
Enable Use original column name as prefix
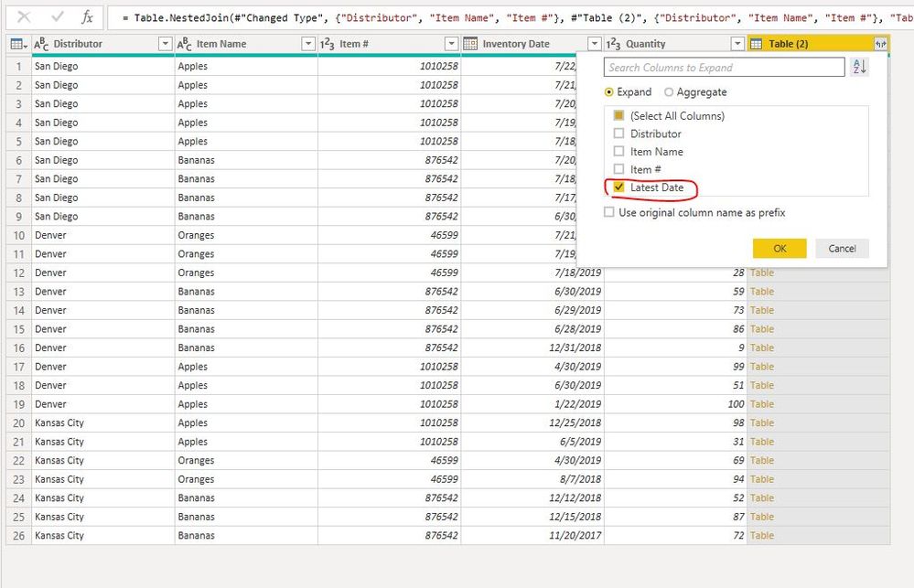(x=609, y=212)
